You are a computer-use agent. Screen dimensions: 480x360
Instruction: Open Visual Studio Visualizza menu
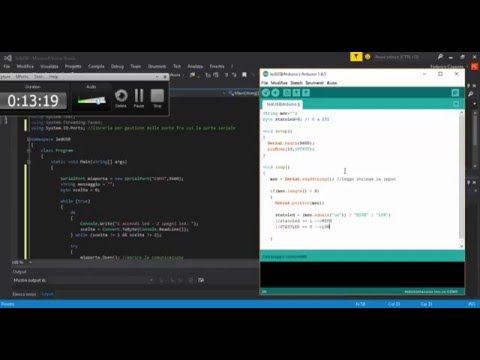[x=49, y=66]
